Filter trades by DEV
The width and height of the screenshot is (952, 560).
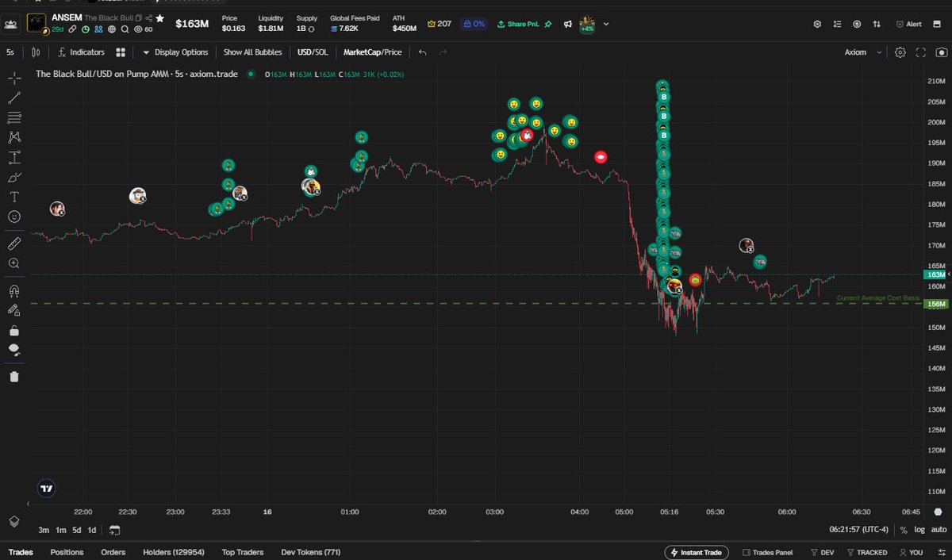tap(822, 552)
